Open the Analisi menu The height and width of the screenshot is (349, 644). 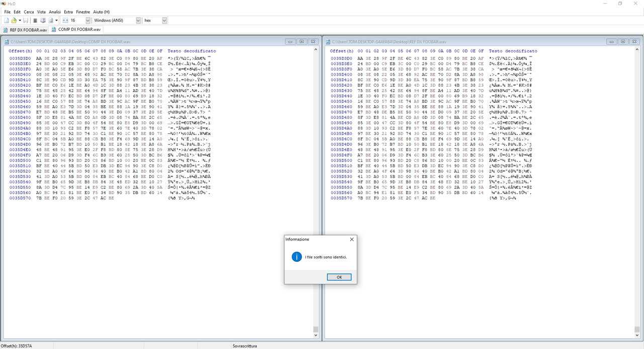55,12
